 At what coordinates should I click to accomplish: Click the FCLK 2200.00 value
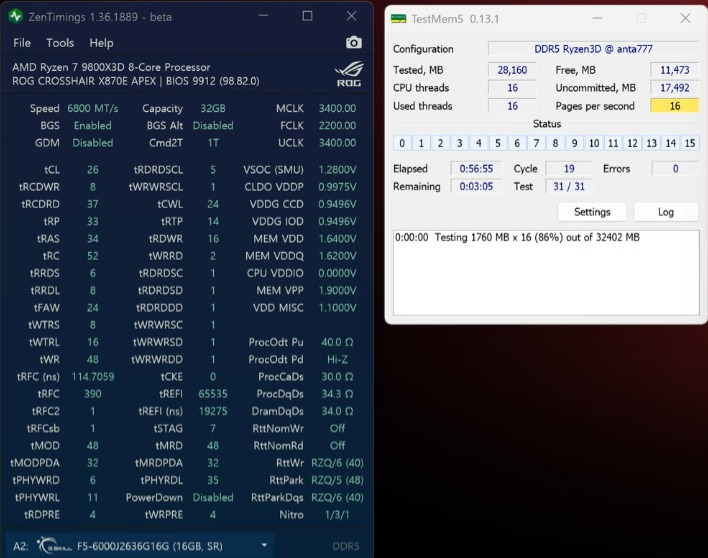coord(337,126)
